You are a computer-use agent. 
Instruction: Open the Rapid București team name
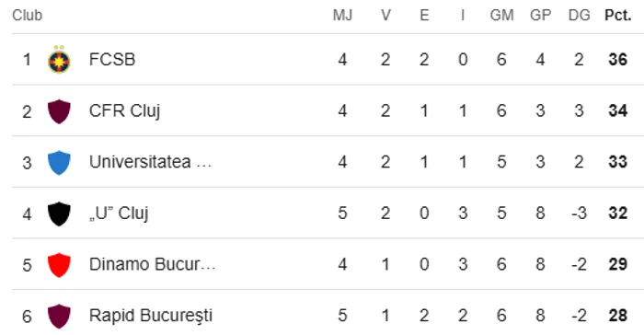(151, 316)
